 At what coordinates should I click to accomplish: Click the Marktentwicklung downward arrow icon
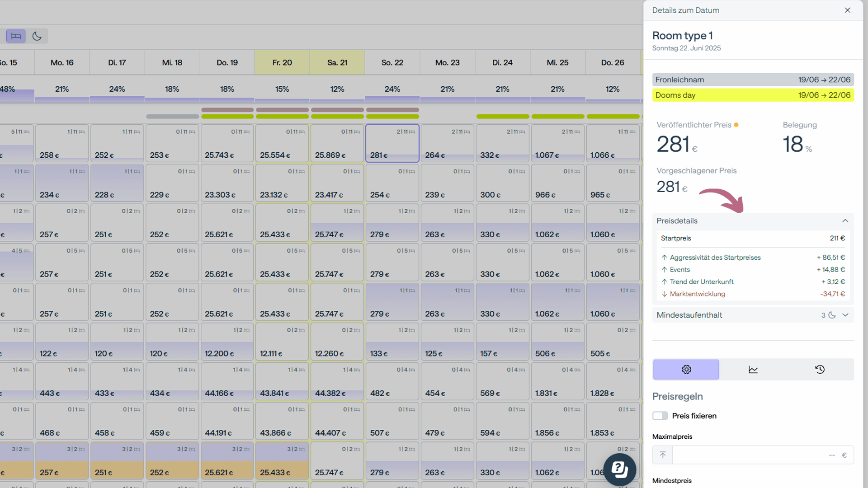click(x=664, y=294)
